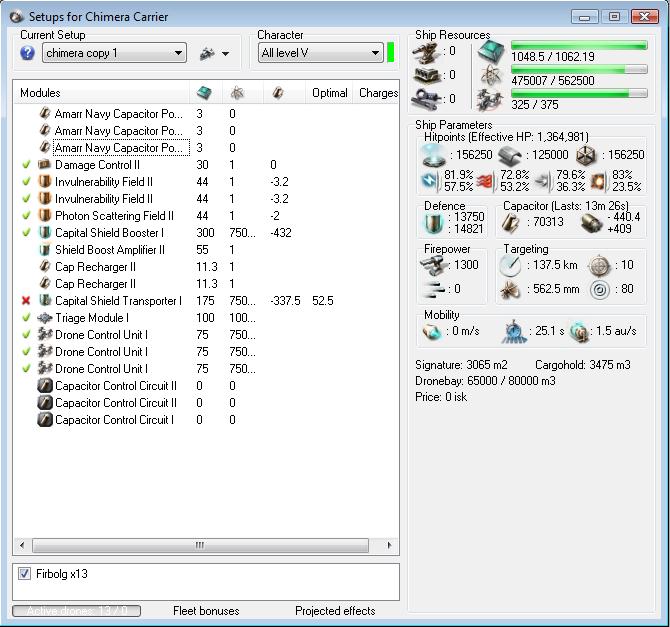Click the Active drones 13 / 0 button

[76, 610]
